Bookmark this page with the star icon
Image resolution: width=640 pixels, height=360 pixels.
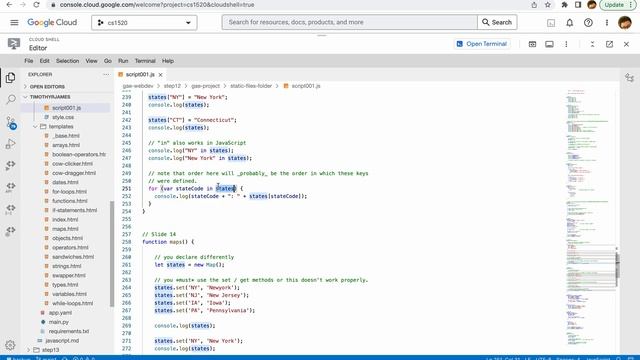point(548,5)
